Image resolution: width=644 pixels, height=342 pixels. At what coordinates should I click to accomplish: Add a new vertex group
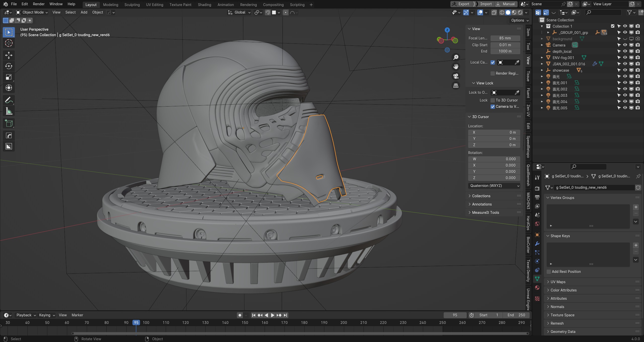[636, 207]
